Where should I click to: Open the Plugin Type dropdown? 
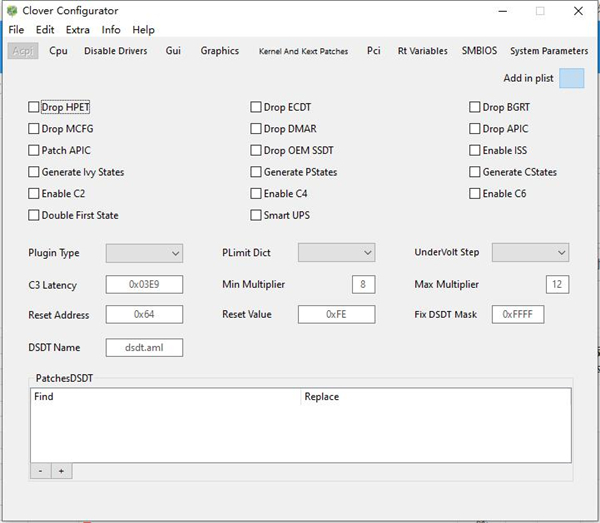pos(144,253)
